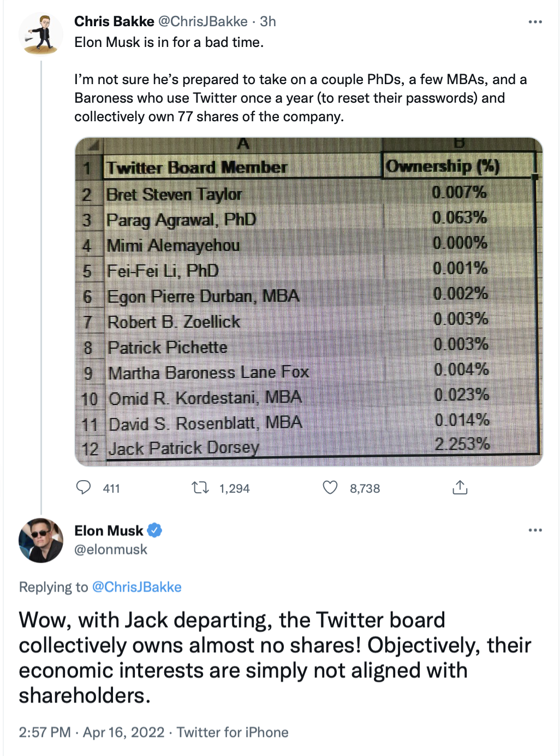
Task: Click @ChrisJBakke in Replying to line
Action: pyautogui.click(x=137, y=587)
